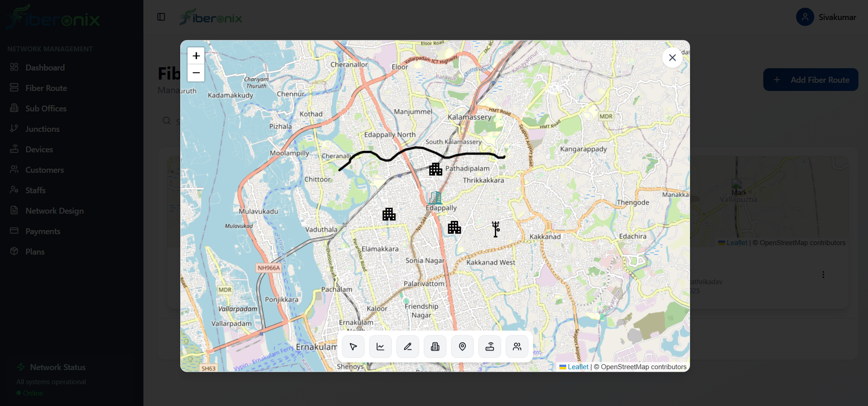Pick the building sub-office tool
Screen dimensions: 868x406
click(435, 347)
